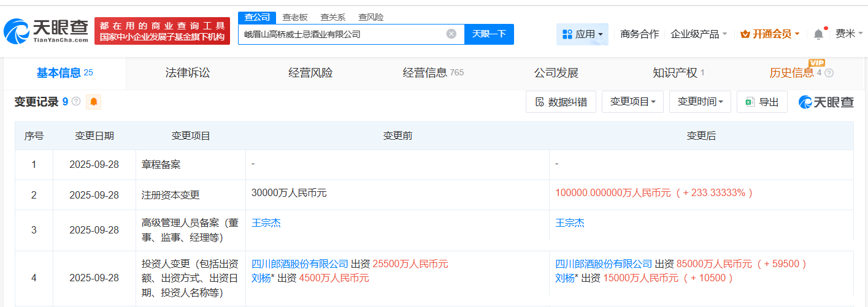The image size is (868, 307).
Task: Open the 数据纠错 data correction button
Action: [561, 102]
